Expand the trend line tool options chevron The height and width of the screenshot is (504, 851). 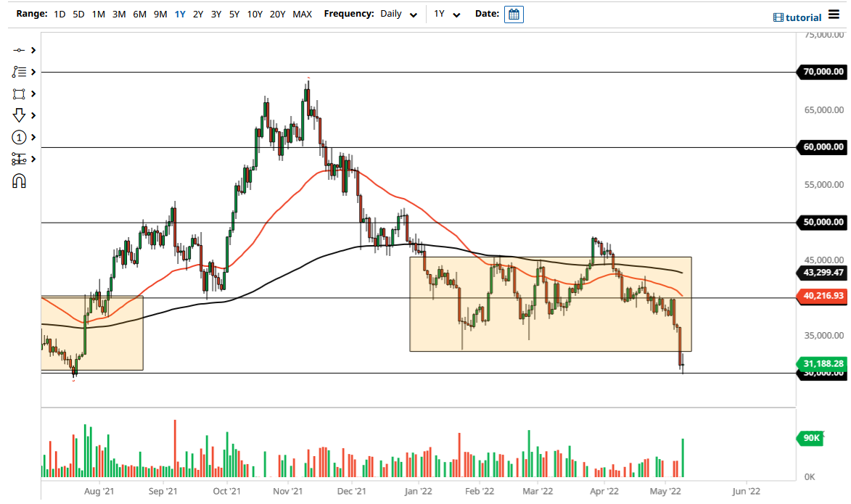click(x=33, y=50)
